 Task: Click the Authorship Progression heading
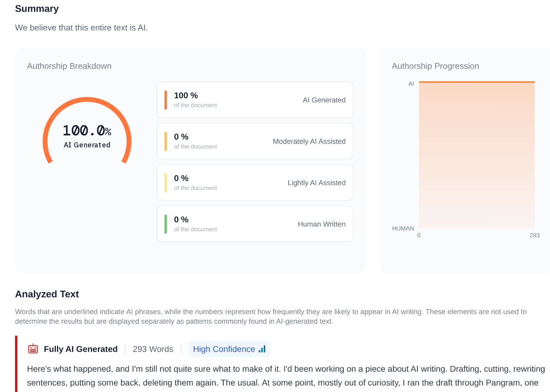[x=435, y=66]
